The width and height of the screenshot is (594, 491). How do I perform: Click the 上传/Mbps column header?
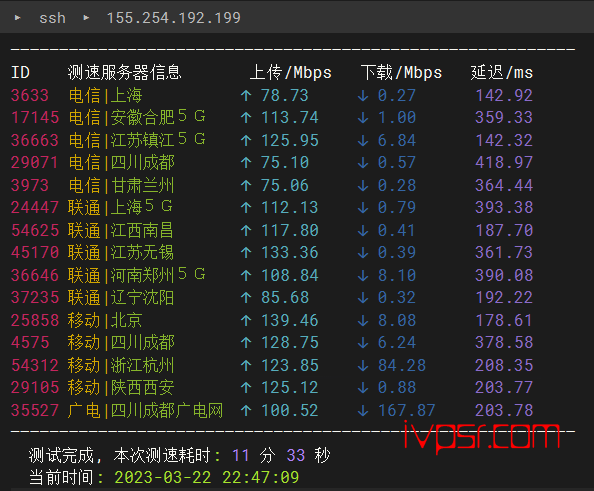coord(291,72)
